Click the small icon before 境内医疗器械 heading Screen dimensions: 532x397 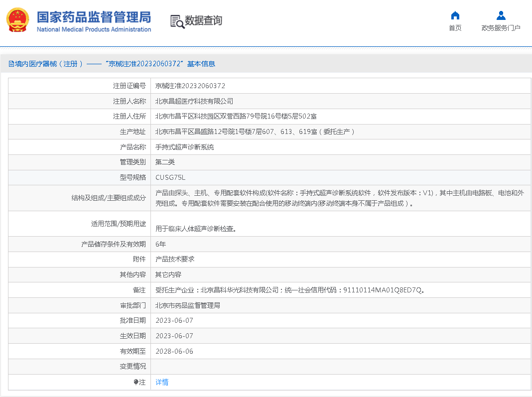(11, 64)
